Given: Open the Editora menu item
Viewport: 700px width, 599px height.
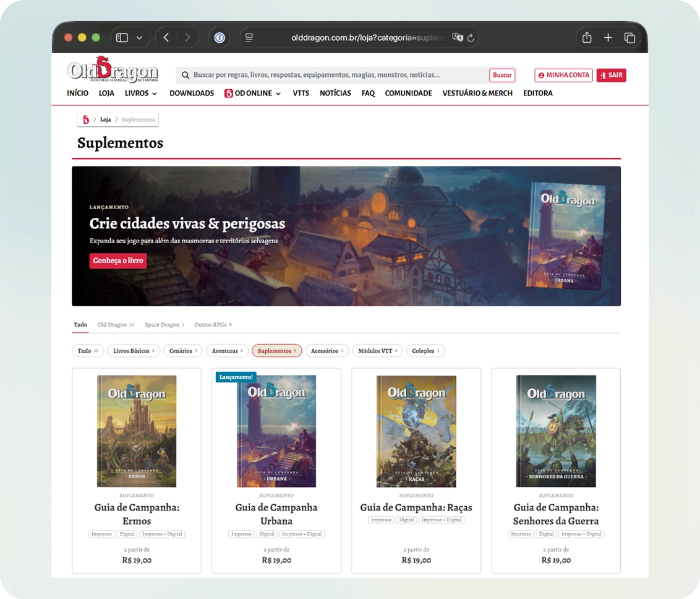Looking at the screenshot, I should pyautogui.click(x=538, y=93).
